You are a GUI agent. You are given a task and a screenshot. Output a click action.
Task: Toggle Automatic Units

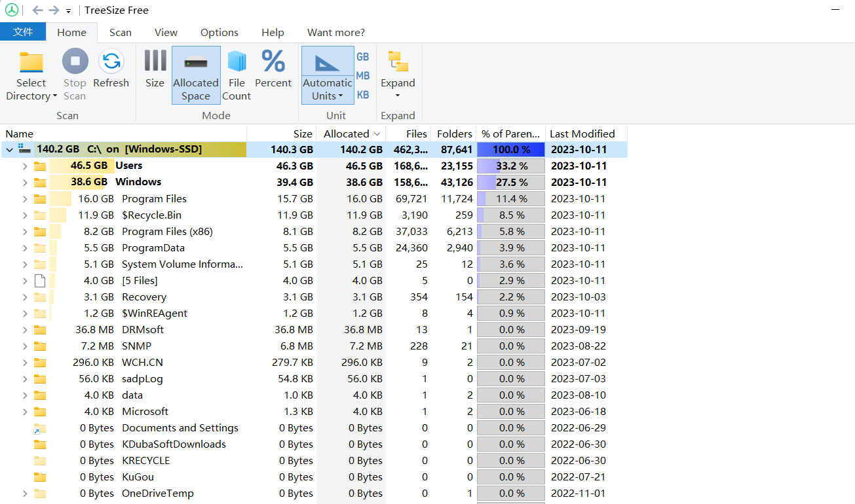328,75
